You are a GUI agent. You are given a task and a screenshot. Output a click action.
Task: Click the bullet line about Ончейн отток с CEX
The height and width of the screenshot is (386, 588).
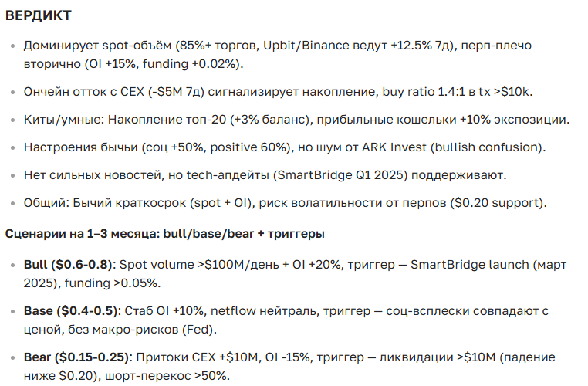tap(154, 93)
